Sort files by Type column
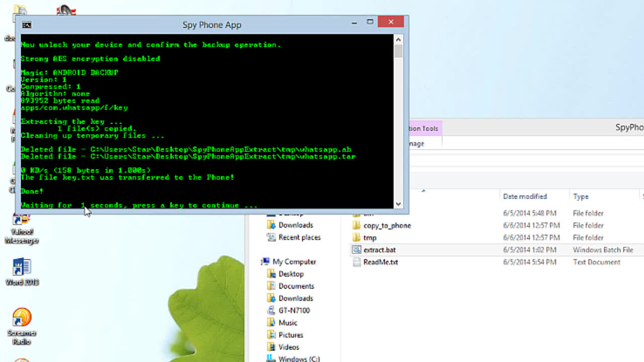Screen dimensions: 644x362 click(581, 197)
